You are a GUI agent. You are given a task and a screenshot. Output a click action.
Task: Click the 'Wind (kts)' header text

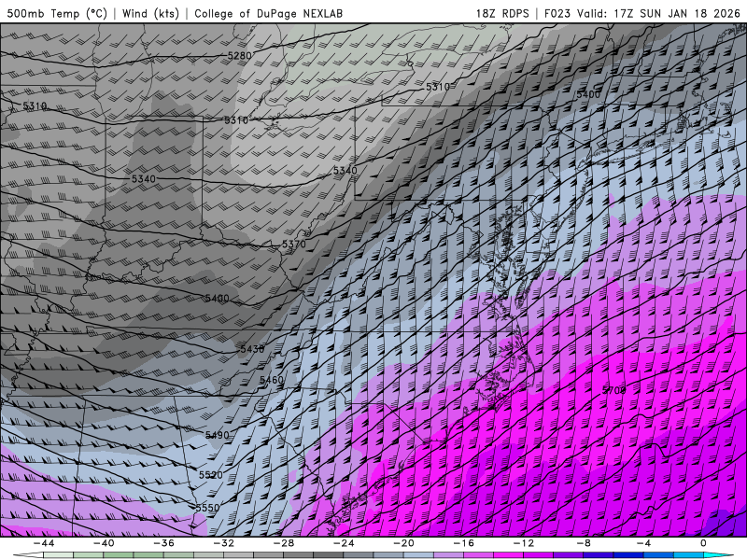(151, 13)
